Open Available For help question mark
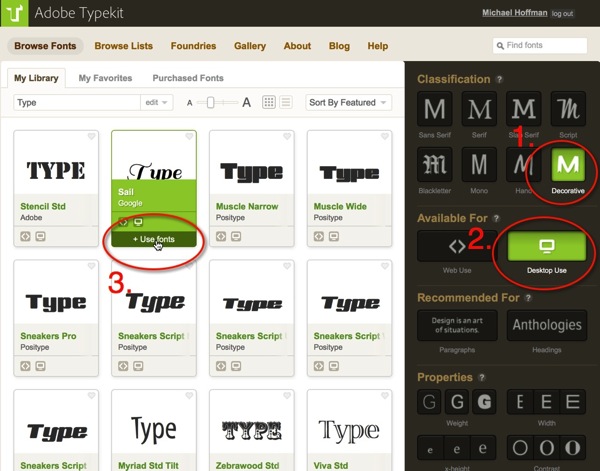This screenshot has width=600, height=471. 496,218
